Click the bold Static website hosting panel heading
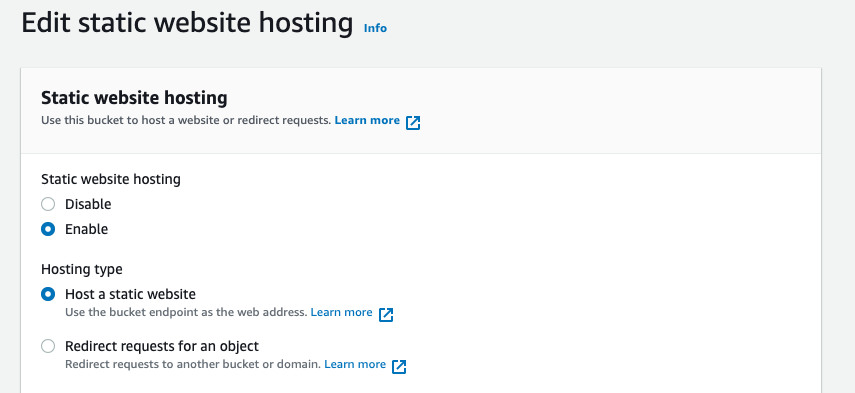The width and height of the screenshot is (855, 393). click(x=134, y=98)
